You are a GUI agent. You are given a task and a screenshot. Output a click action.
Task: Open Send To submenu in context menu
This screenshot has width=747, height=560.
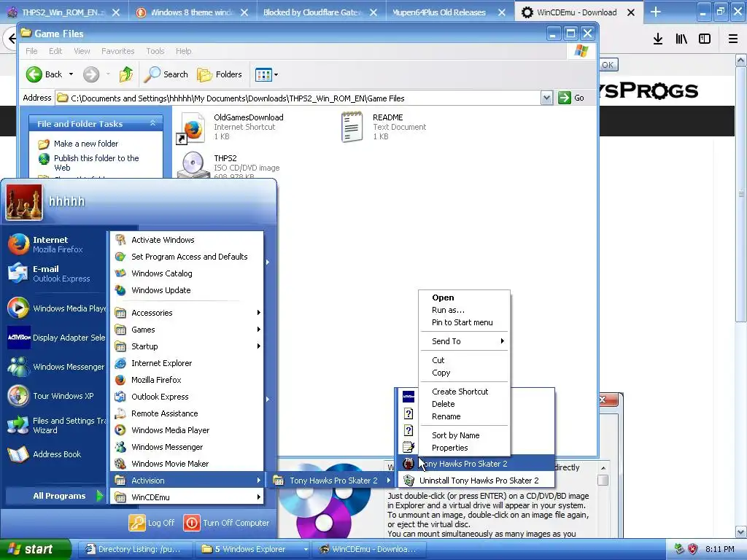464,341
